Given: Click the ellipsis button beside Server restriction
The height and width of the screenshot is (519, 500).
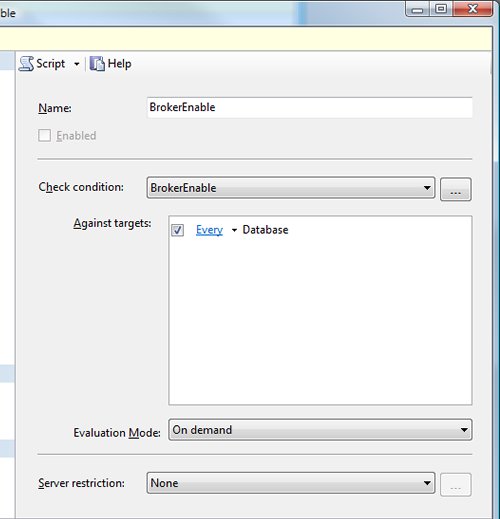Looking at the screenshot, I should [x=455, y=485].
